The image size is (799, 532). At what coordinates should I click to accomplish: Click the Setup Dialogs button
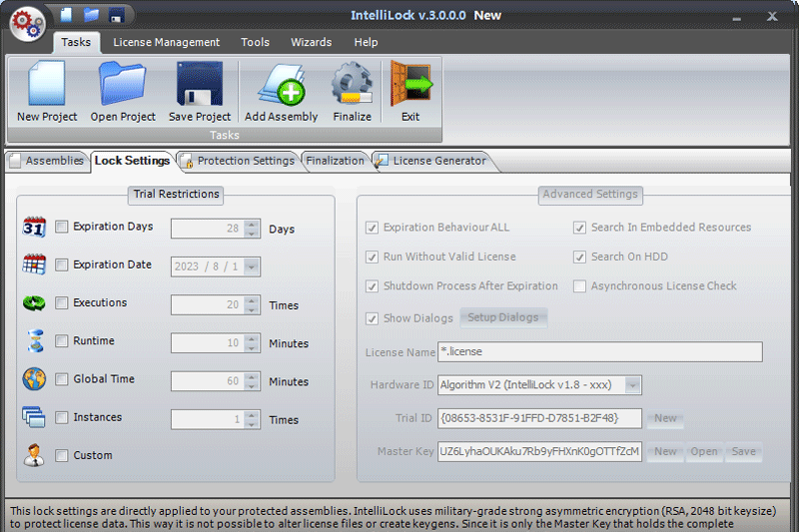[x=503, y=317]
